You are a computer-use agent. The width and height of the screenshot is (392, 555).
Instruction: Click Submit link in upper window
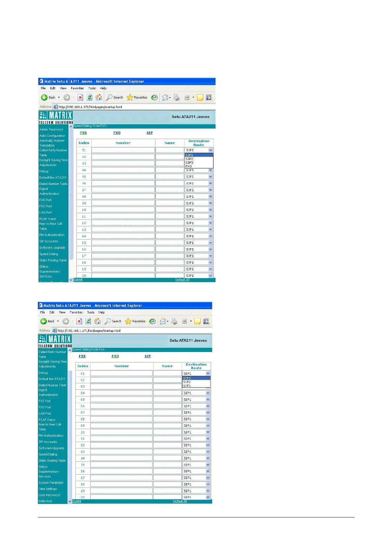pos(78,279)
